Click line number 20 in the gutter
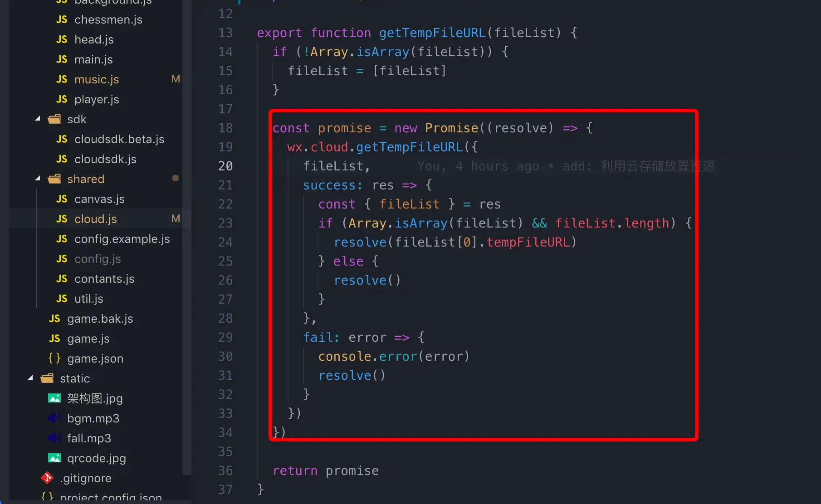This screenshot has width=821, height=504. tap(225, 166)
